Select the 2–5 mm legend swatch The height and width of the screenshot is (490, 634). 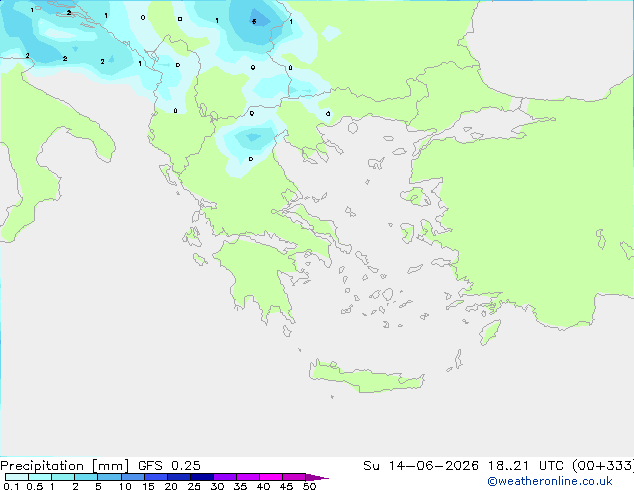(86, 477)
